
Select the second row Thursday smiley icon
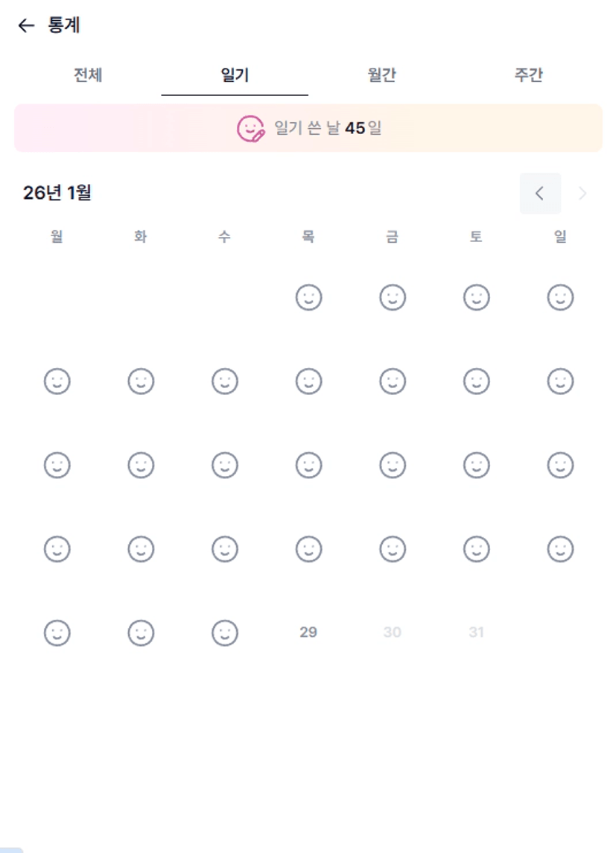308,381
